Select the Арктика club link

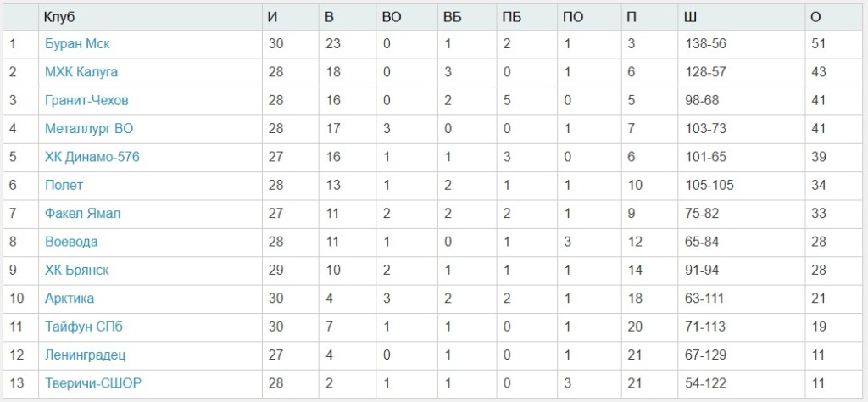(x=70, y=299)
